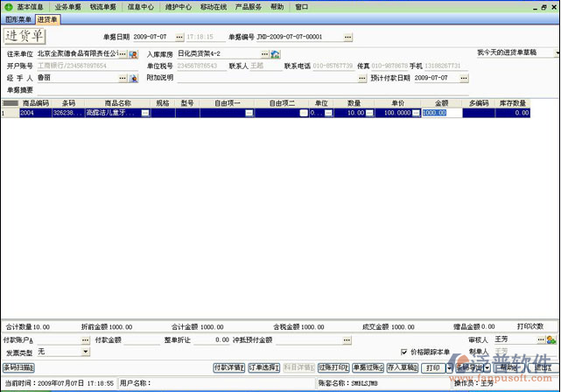This screenshot has height=392, width=561.
Task: Click lookup icon beside 往来单位 field
Action: tap(134, 54)
